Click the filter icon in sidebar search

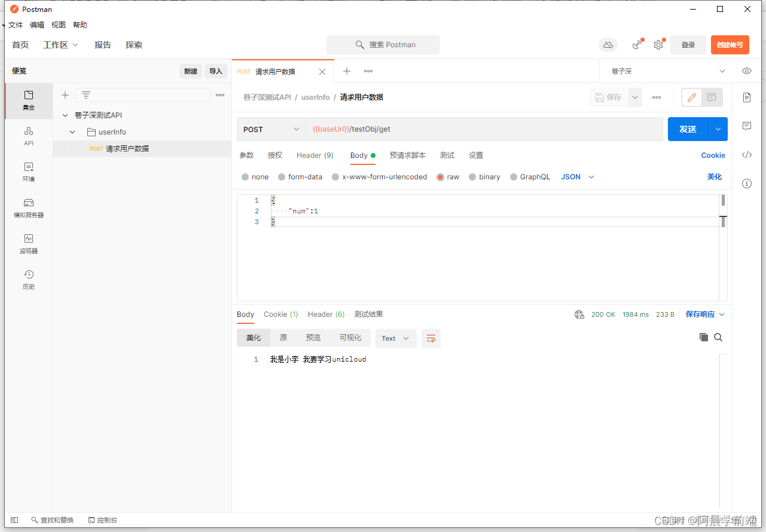86,95
